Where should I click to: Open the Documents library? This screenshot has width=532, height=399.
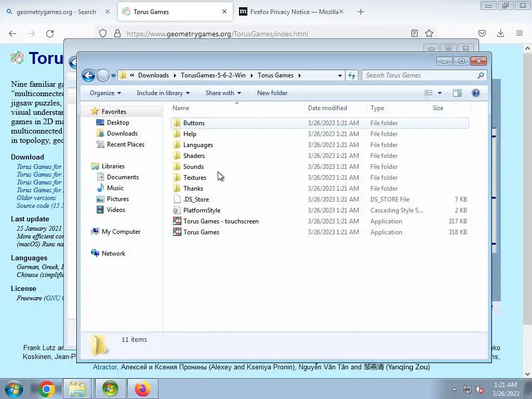click(123, 177)
